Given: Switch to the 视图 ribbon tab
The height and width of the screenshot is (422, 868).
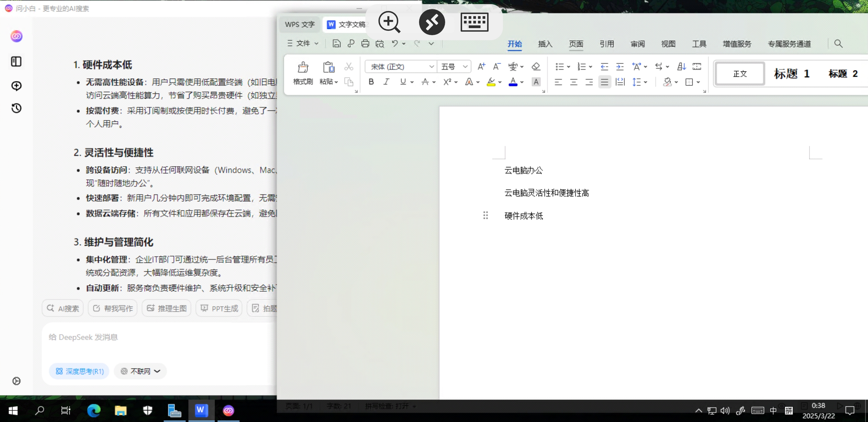Looking at the screenshot, I should (x=668, y=44).
